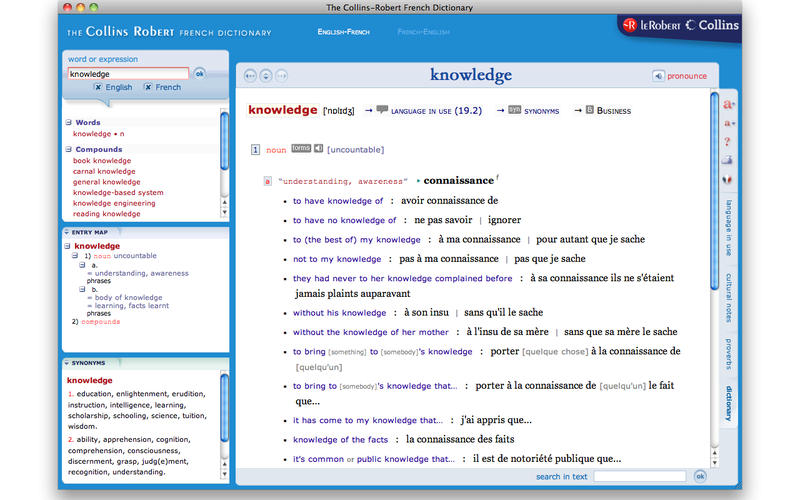Open the cultural notes side tab
Image resolution: width=800 pixels, height=500 pixels.
[x=729, y=296]
